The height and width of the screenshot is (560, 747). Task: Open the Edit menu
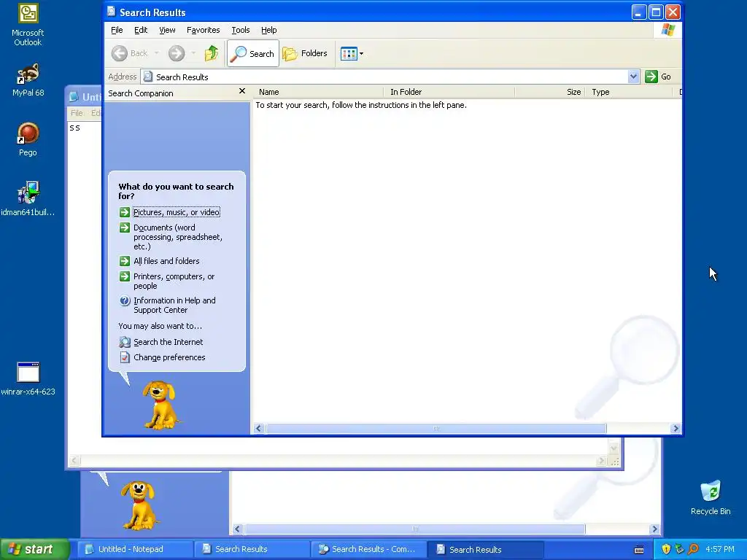tap(141, 30)
